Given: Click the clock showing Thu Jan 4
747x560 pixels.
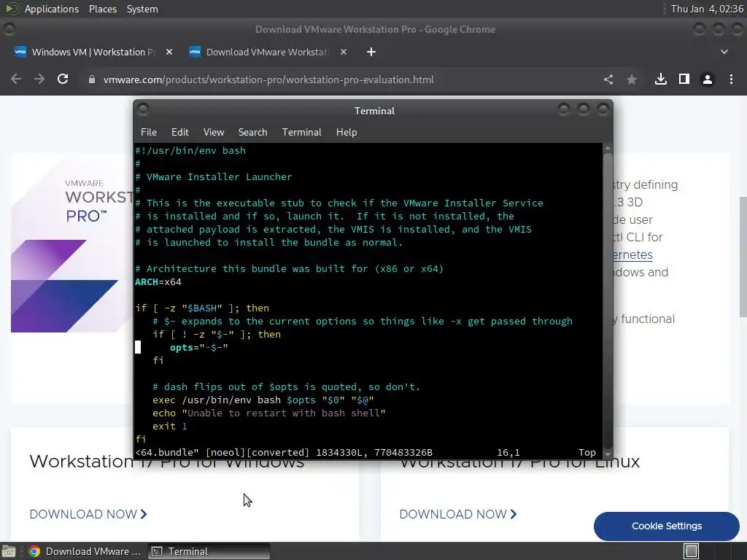Looking at the screenshot, I should pyautogui.click(x=707, y=9).
